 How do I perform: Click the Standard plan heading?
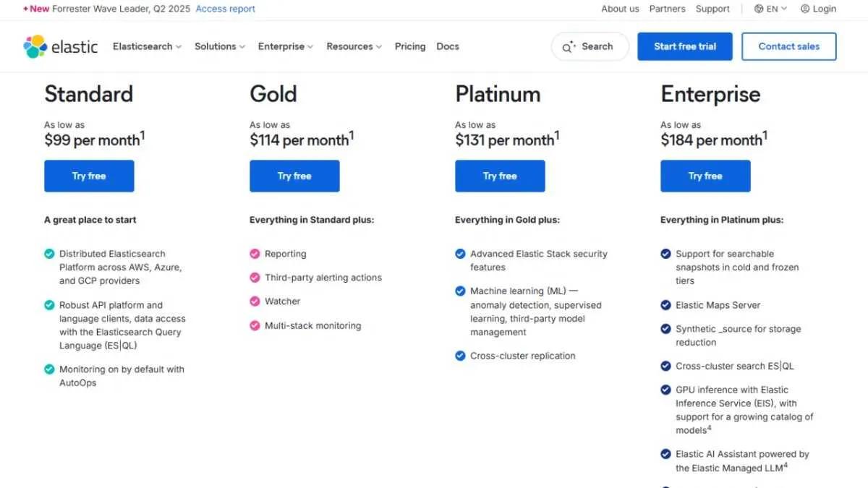point(89,94)
